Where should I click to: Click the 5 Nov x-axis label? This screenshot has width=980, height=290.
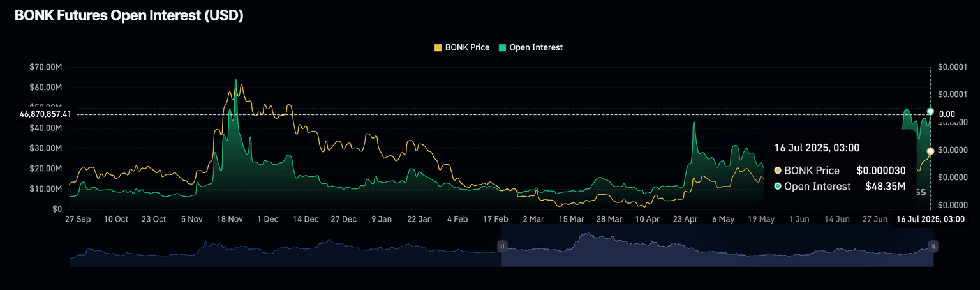(192, 219)
